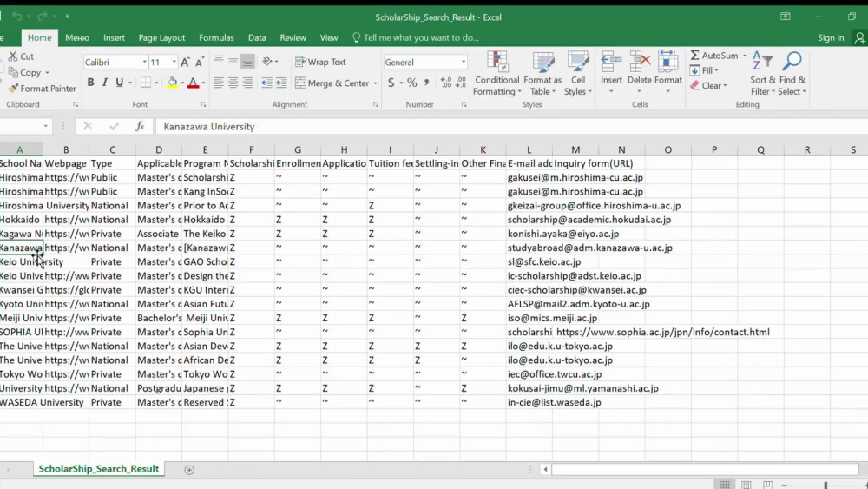This screenshot has width=868, height=489.
Task: Open the Orientation text-angle tool
Action: [267, 62]
